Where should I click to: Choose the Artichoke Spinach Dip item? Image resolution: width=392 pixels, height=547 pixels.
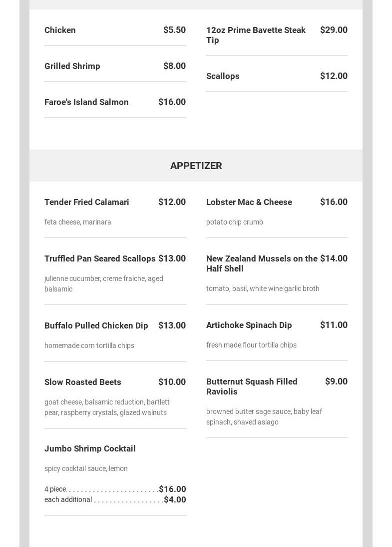point(249,325)
